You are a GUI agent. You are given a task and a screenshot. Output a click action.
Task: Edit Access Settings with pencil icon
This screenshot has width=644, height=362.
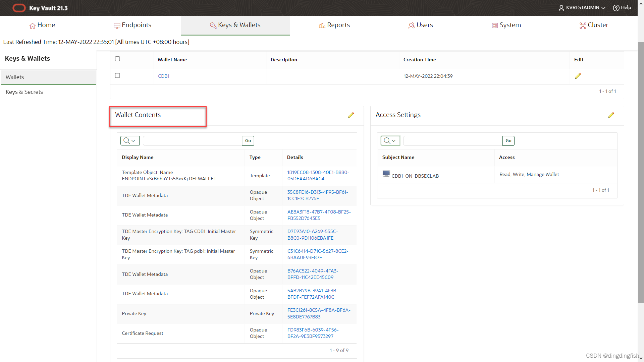pos(611,115)
